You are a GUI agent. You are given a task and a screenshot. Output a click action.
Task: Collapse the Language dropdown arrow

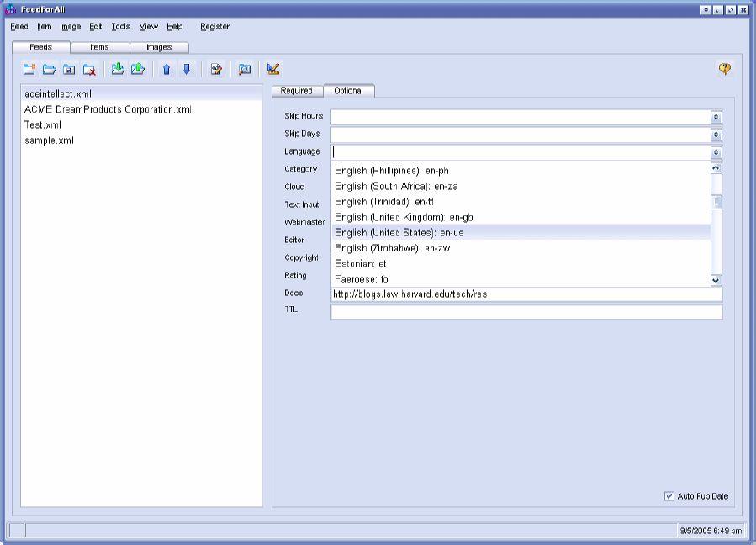(x=716, y=152)
